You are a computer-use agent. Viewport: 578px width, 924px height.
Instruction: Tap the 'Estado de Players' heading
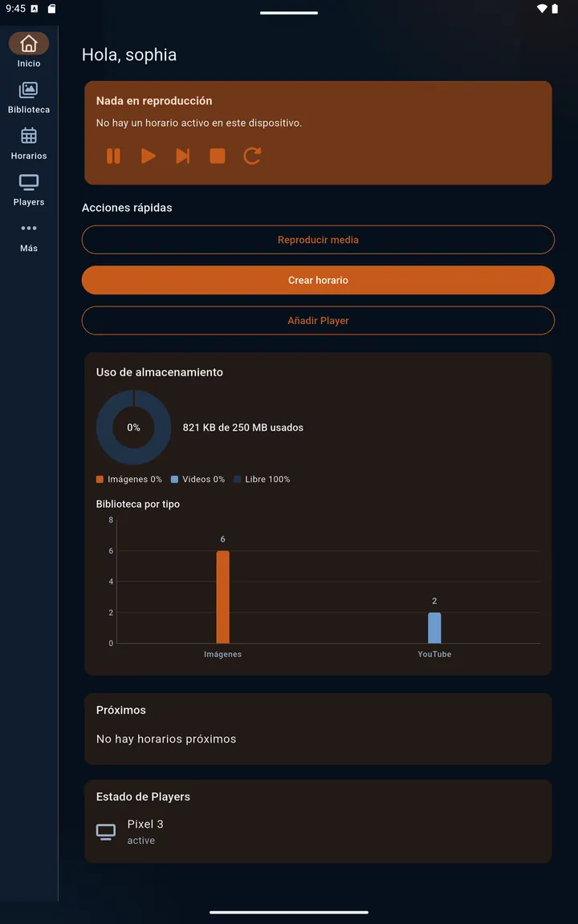(x=144, y=796)
